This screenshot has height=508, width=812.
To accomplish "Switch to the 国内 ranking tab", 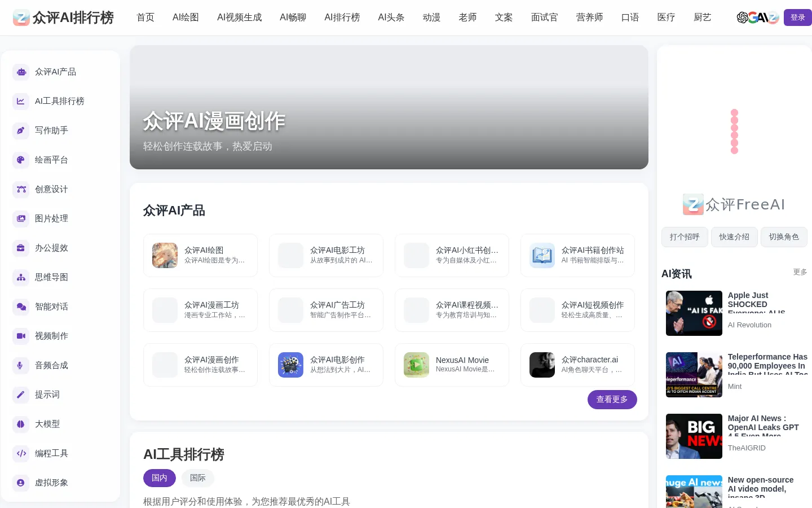I will coord(160,478).
